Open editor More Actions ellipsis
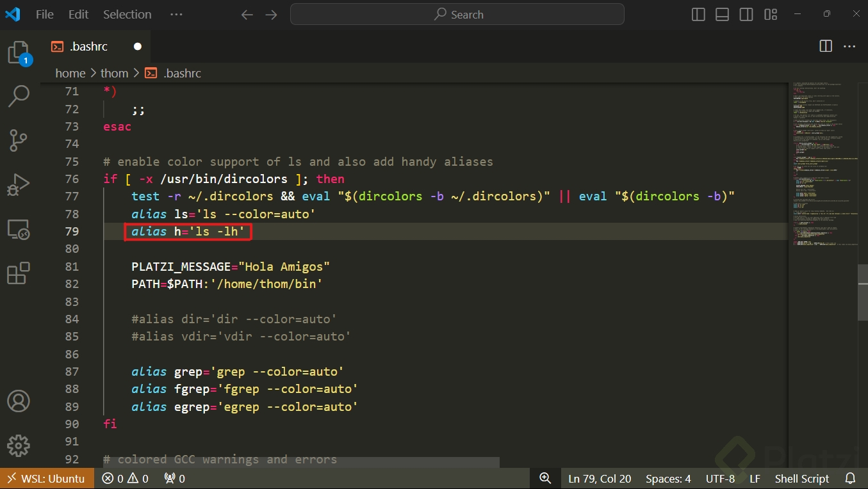868x489 pixels. pos(849,46)
